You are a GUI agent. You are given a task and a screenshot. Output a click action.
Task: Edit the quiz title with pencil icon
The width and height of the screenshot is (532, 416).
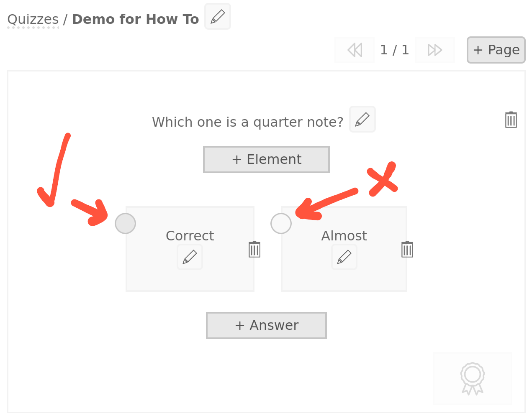(218, 17)
